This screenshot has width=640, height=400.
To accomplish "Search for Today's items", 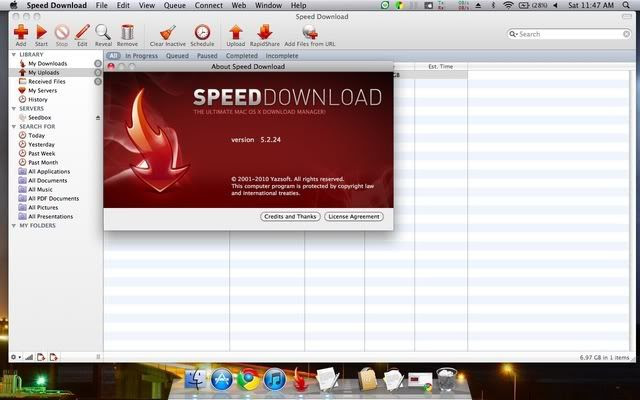I will point(36,135).
